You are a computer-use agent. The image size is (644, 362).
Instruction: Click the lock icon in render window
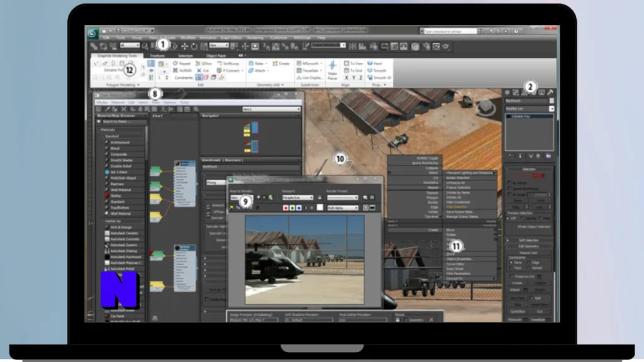[x=319, y=198]
